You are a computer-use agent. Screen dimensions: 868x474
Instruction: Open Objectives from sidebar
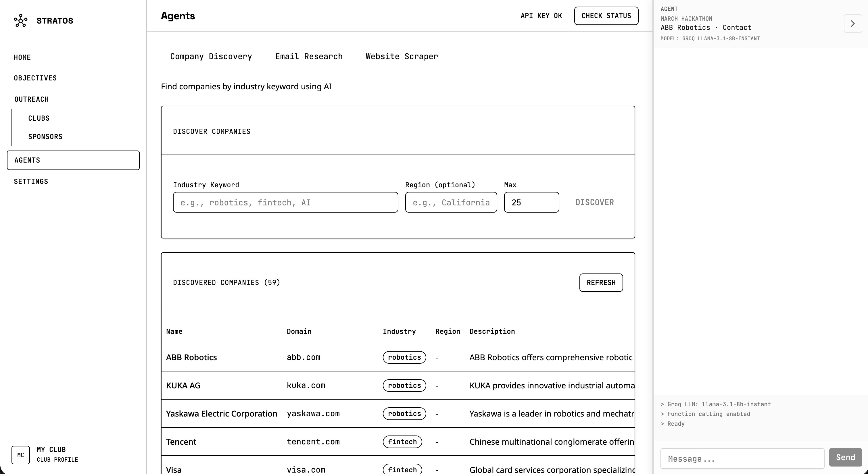click(35, 78)
